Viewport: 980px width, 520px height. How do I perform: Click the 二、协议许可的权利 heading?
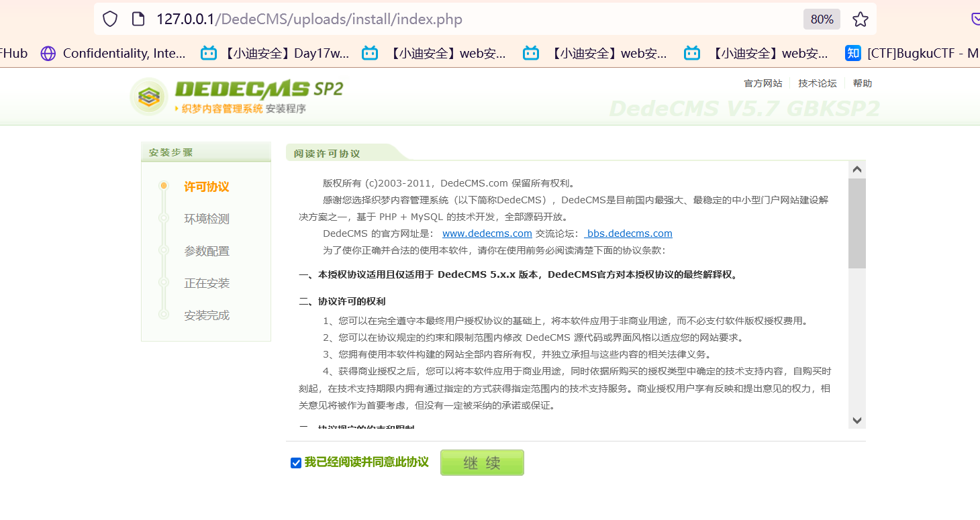pos(342,301)
